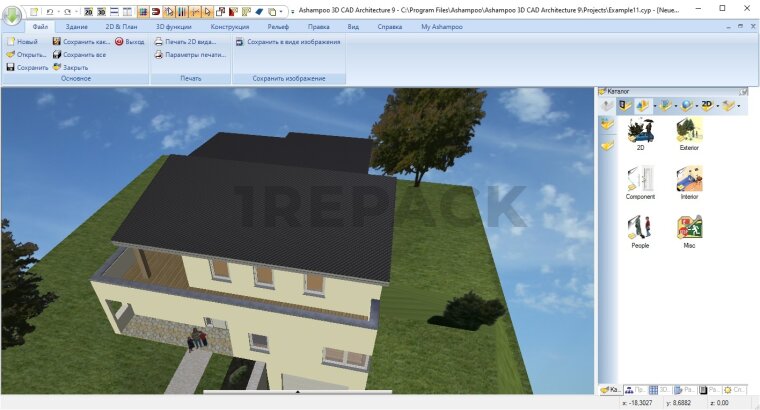The image size is (760, 410).
Task: Switch to the Рельеф ribbon tab
Action: tap(264, 26)
